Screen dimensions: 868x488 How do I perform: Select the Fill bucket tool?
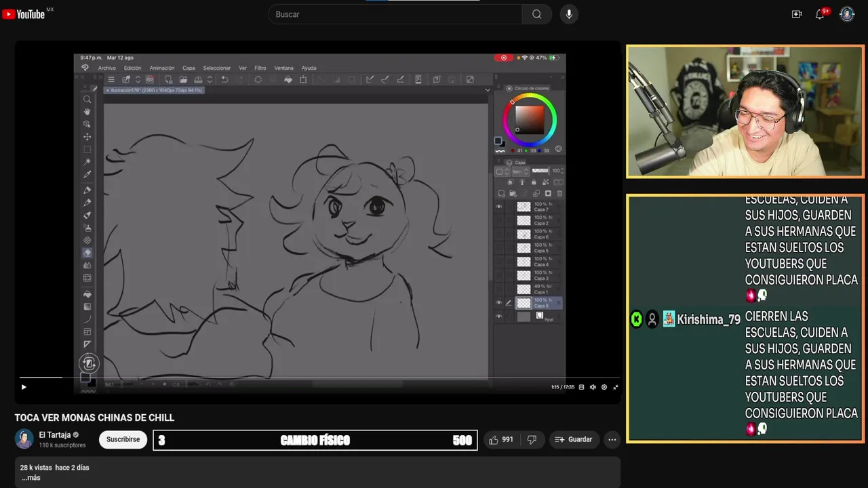point(87,294)
